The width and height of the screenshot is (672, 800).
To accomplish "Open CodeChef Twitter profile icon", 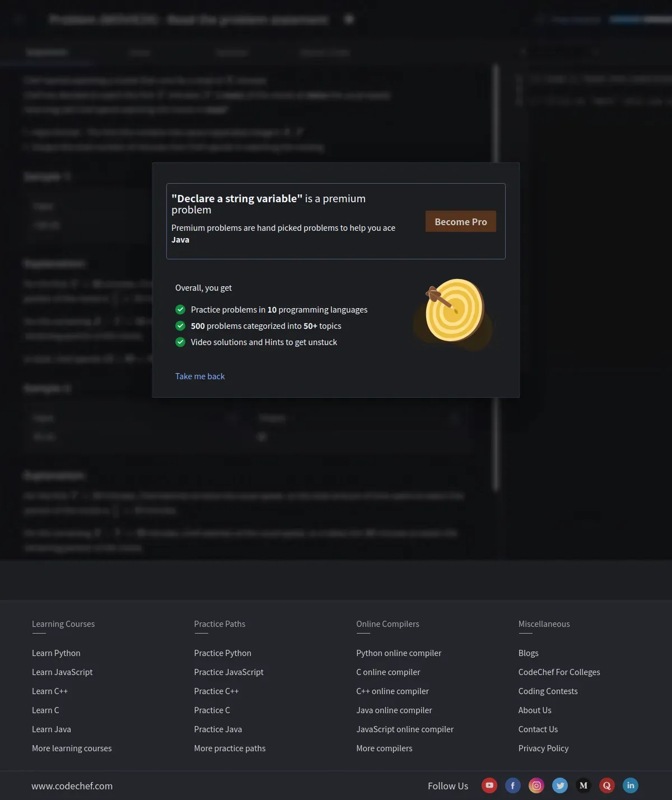I will click(560, 785).
